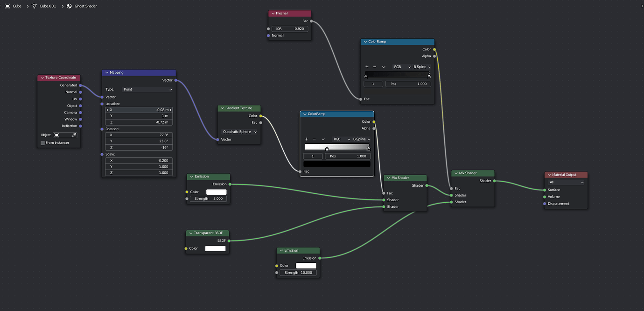Click the Cube breadcrumb label

pos(17,6)
